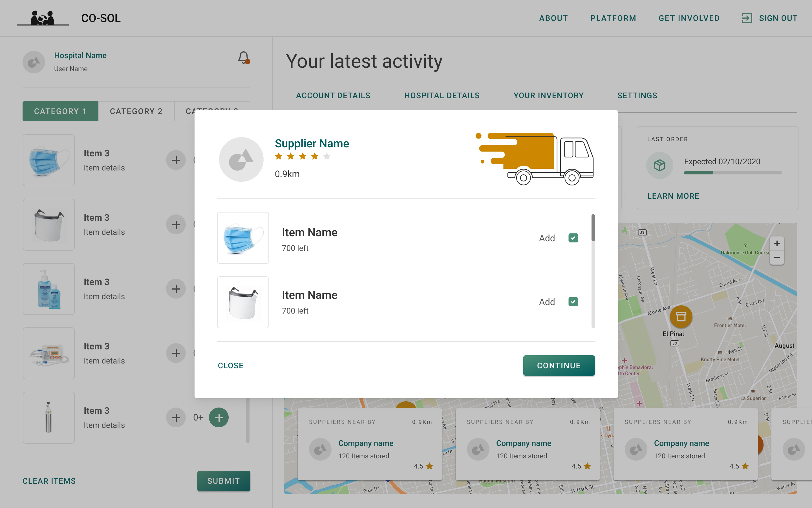
Task: Open Get Involved menu
Action: (x=689, y=18)
